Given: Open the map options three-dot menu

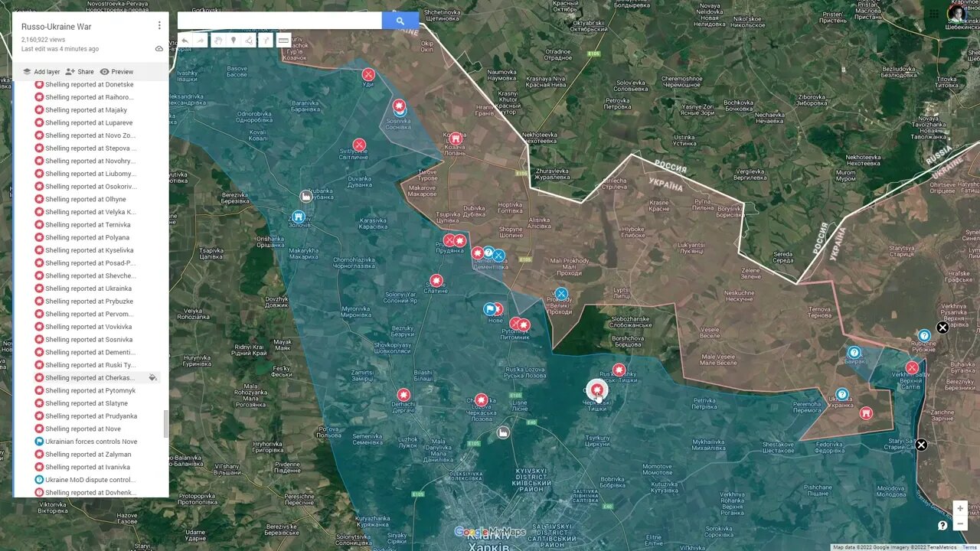Looking at the screenshot, I should [x=159, y=25].
